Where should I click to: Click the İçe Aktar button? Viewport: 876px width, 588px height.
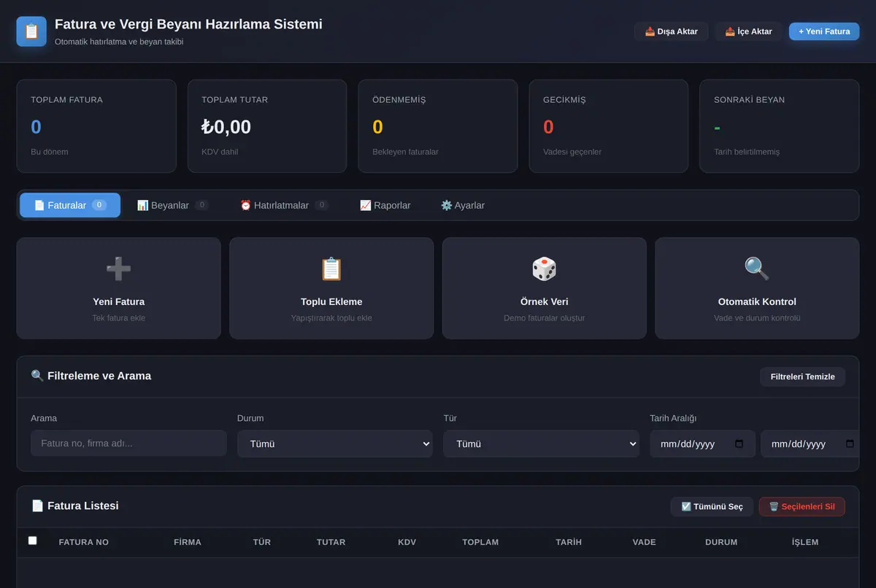(x=748, y=31)
